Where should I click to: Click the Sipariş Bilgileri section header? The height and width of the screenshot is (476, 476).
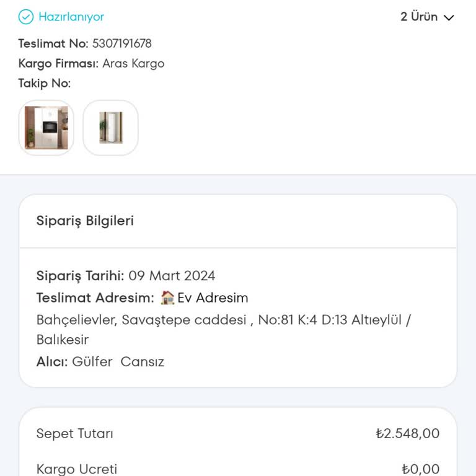(x=85, y=221)
